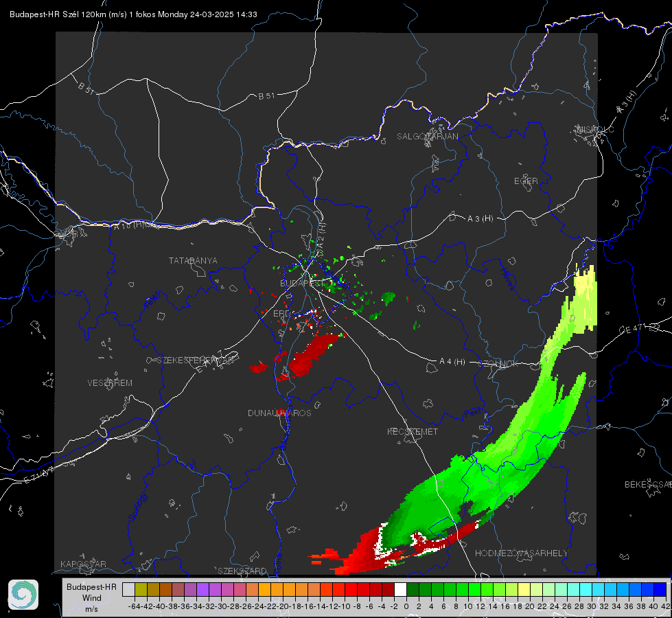Viewport: 672px width, 618px height.
Task: Pick the yellow swatch between 18 and 20
Action: tap(524, 590)
